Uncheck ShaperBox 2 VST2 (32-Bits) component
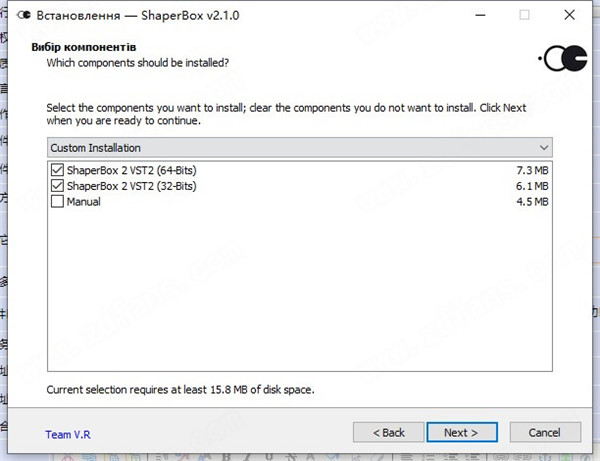 pos(57,186)
